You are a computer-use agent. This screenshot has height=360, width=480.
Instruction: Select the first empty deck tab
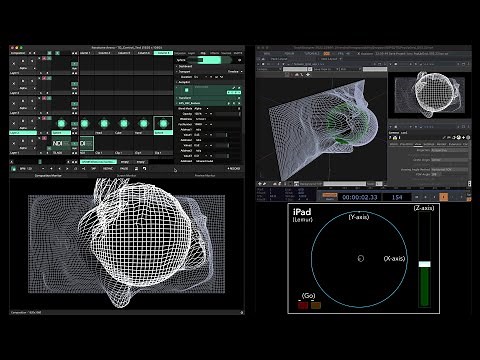[x=125, y=162]
